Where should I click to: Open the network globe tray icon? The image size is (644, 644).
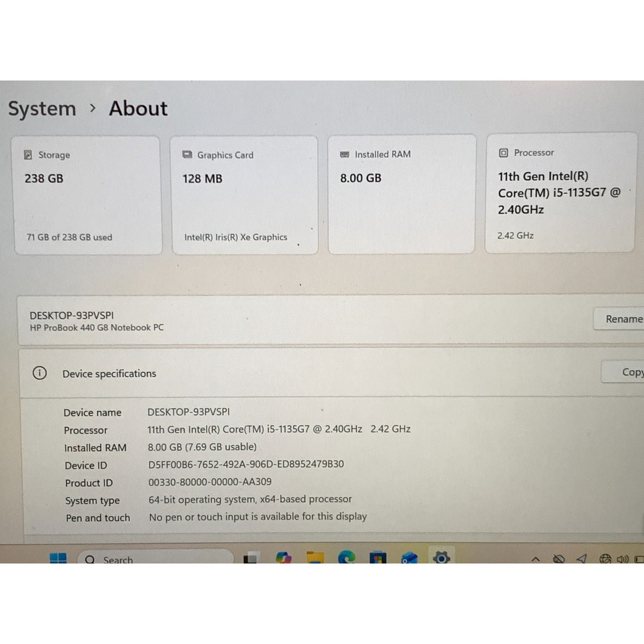tap(605, 559)
